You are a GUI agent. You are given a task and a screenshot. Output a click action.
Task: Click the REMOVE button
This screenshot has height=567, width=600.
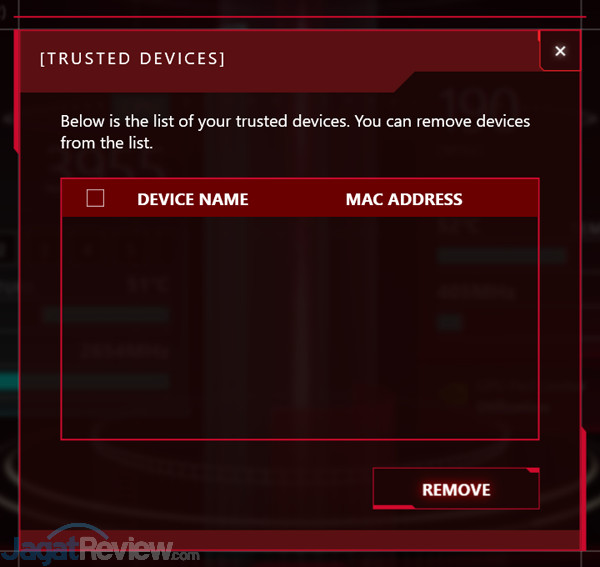456,489
